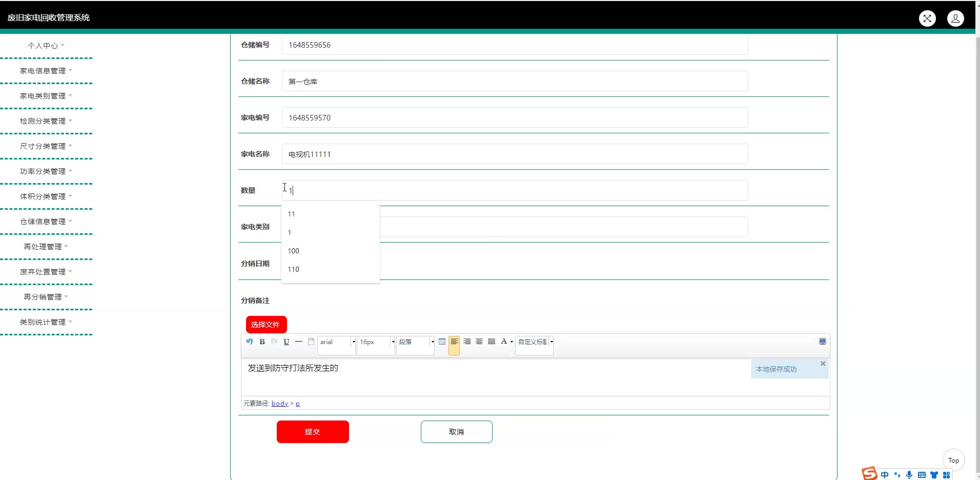The image size is (980, 480).
Task: Click the red 提交 submit button
Action: click(313, 432)
